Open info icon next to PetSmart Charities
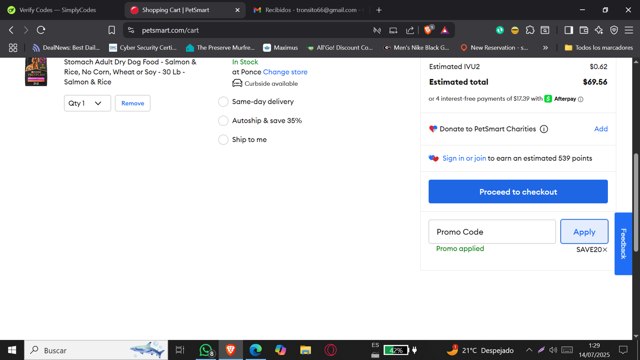Viewport: 640px width, 360px height. [x=544, y=129]
